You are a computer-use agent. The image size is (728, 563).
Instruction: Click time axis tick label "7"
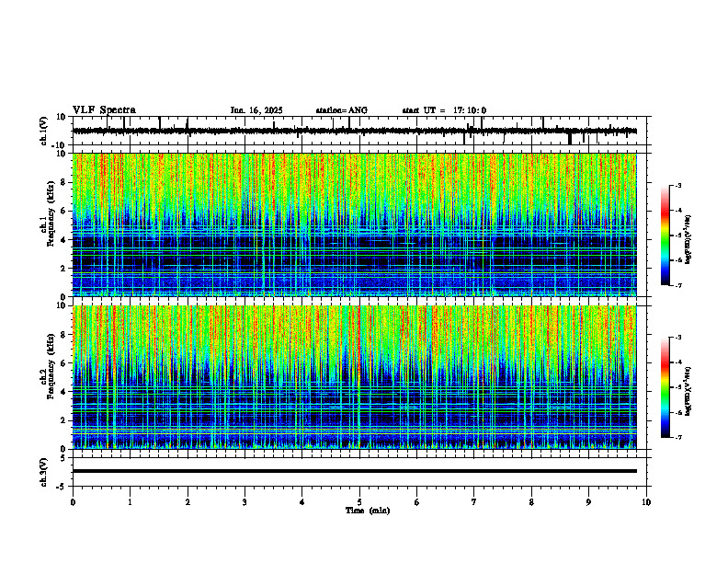tap(474, 502)
